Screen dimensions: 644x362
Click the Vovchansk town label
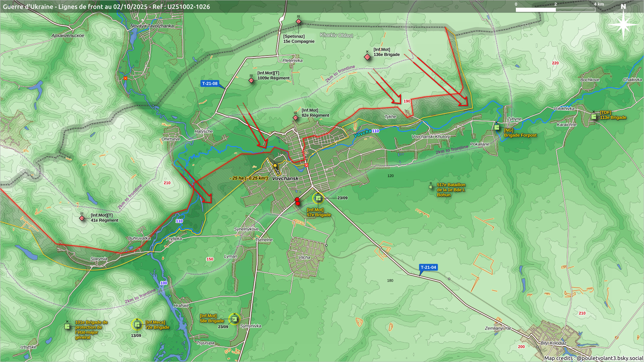tap(285, 178)
